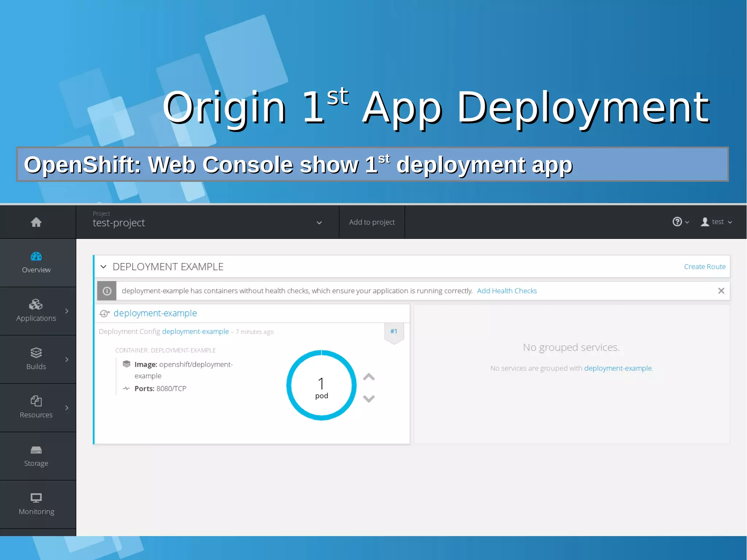
Task: Open the Overview dashboard icon
Action: point(36,256)
